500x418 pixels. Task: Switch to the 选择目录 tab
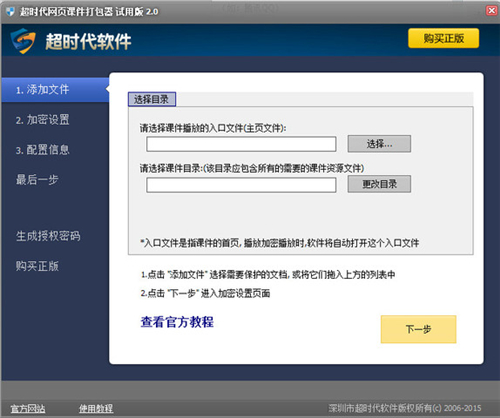point(152,99)
